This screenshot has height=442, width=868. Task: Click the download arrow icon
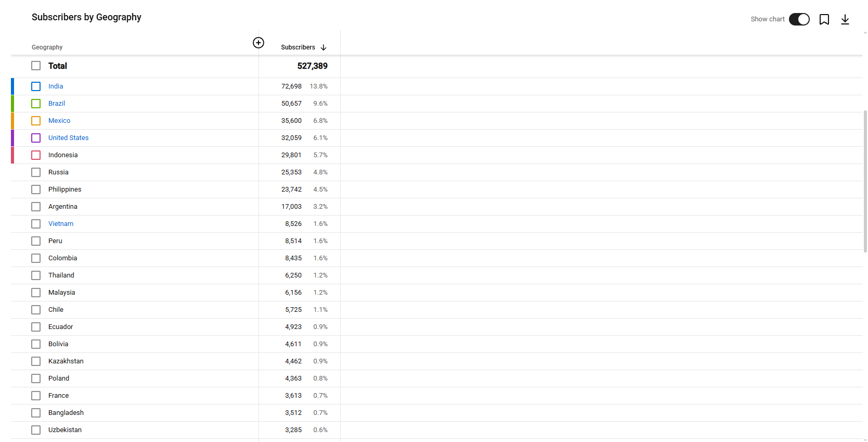click(845, 19)
